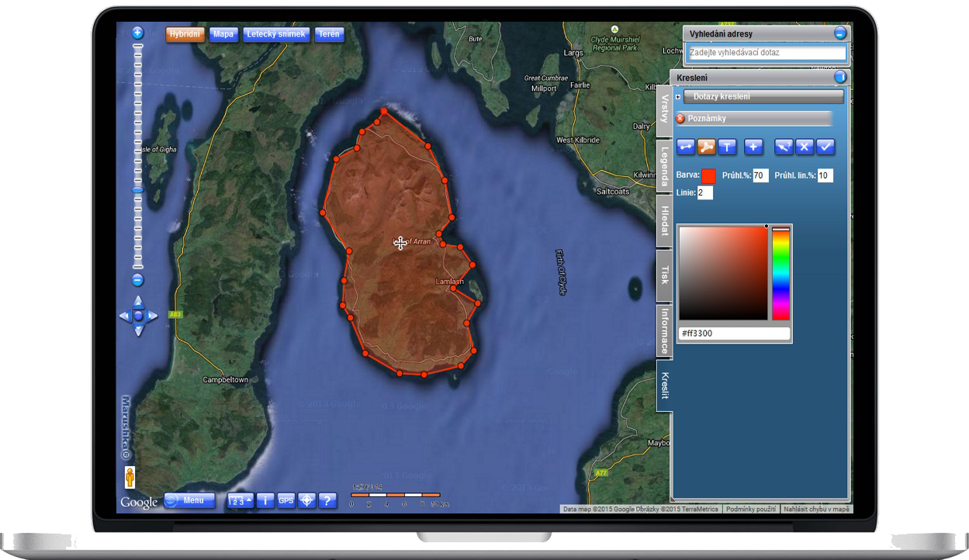Click the Largs map label
This screenshot has height=560, width=969.
tap(573, 54)
